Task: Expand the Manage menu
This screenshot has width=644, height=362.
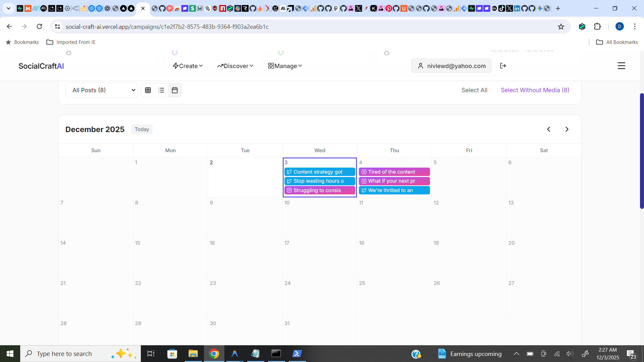Action: (x=285, y=66)
